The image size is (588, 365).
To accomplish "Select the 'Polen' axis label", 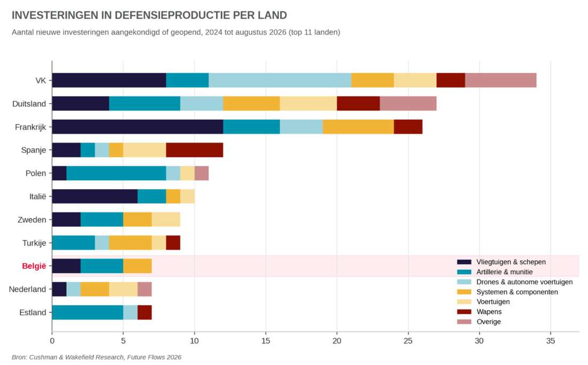I will point(36,174).
